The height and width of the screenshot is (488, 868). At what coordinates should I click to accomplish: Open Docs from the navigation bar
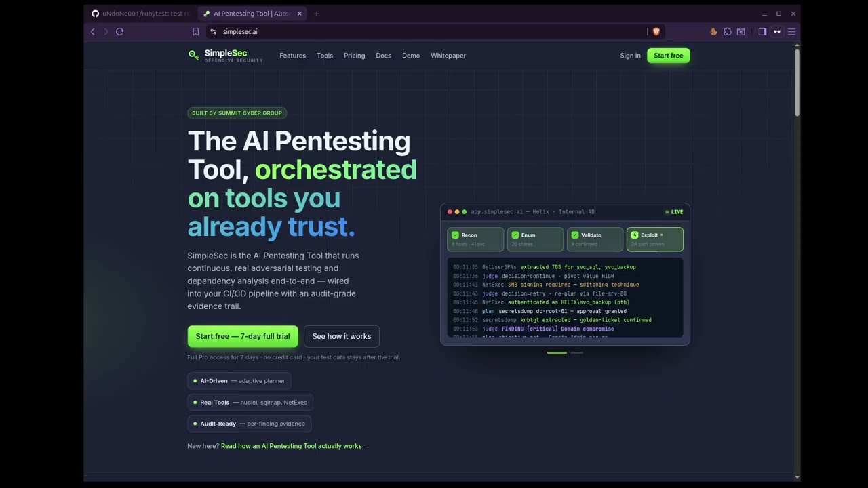(384, 56)
